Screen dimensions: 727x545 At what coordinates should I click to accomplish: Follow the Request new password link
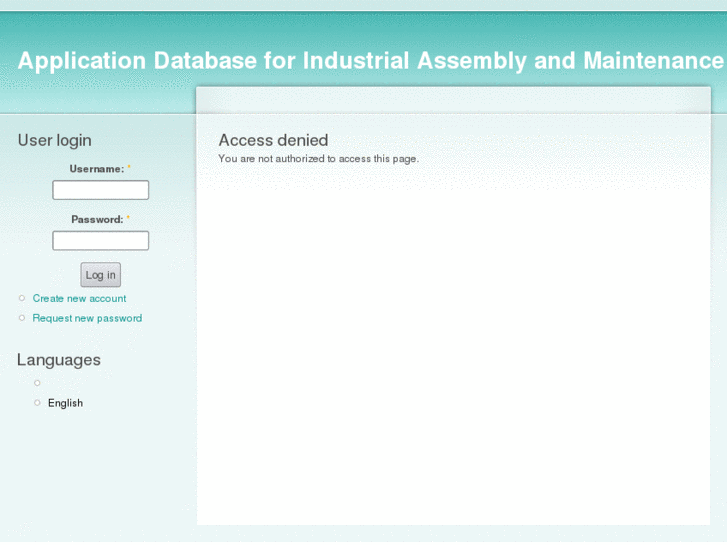click(87, 319)
